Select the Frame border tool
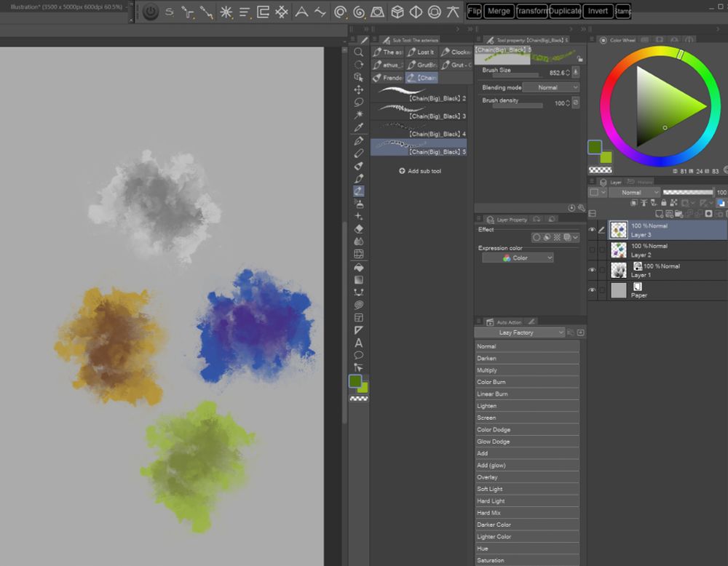728x566 pixels. (x=358, y=318)
